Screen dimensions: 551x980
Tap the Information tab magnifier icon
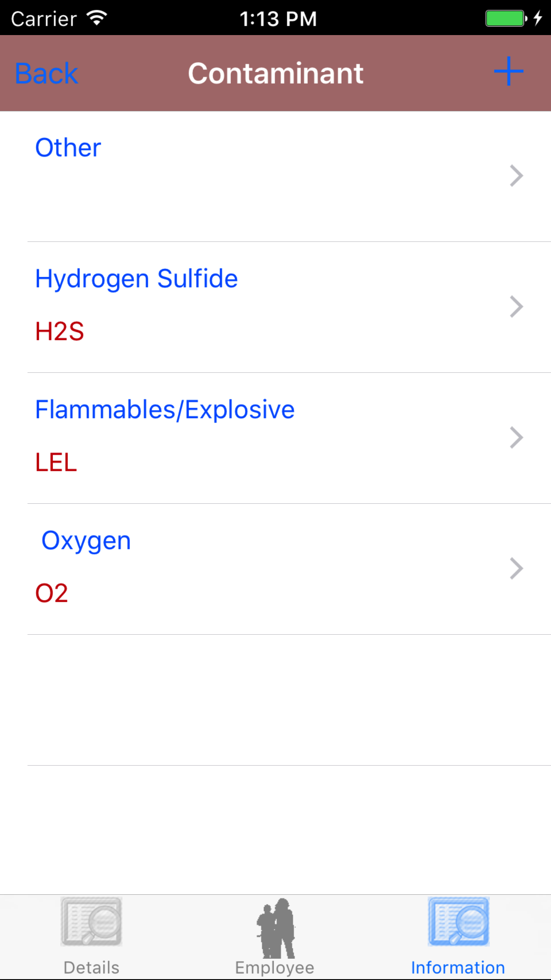458,921
